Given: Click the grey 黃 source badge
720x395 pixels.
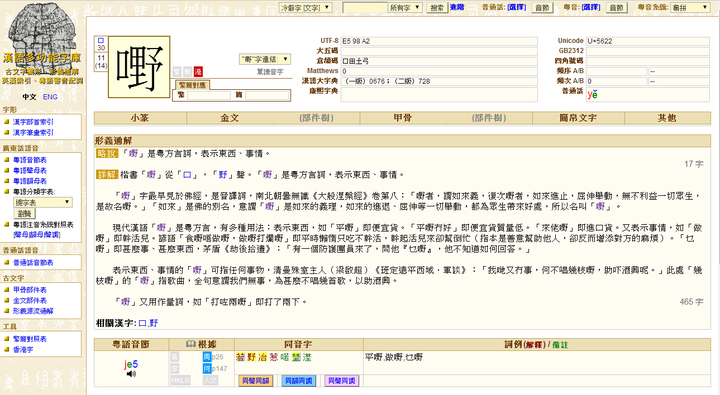Looking at the screenshot, I should [x=174, y=357].
